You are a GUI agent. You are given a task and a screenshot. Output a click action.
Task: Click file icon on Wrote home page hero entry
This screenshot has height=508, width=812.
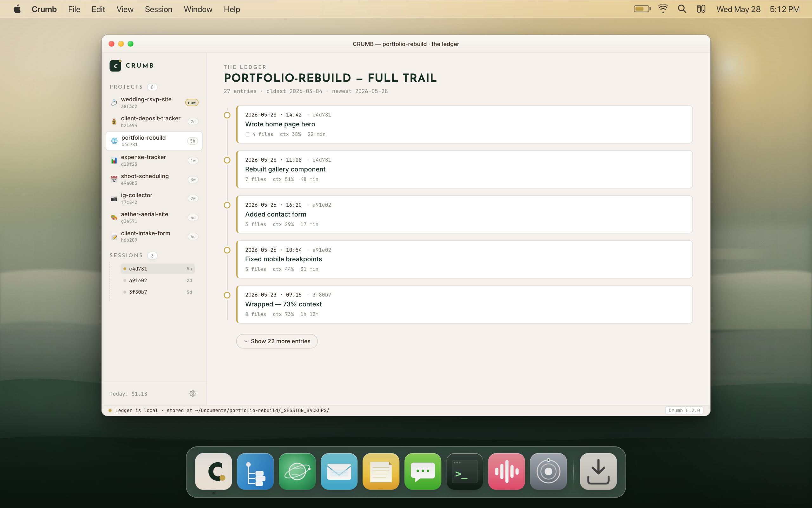click(x=247, y=134)
